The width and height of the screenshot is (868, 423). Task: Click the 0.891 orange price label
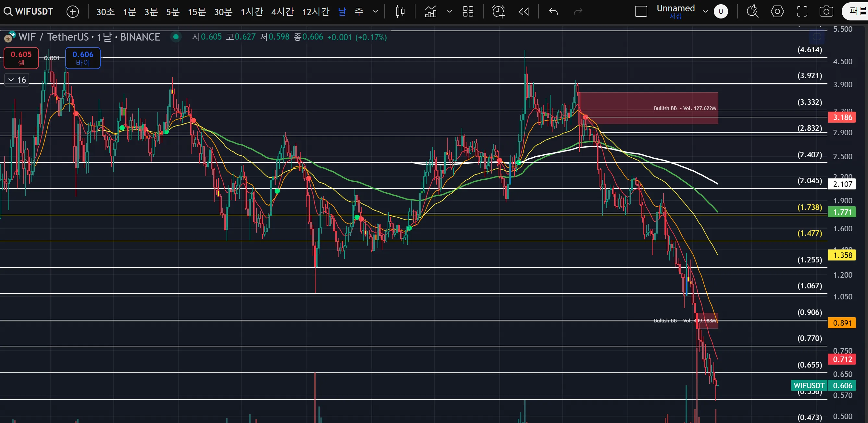pyautogui.click(x=842, y=323)
